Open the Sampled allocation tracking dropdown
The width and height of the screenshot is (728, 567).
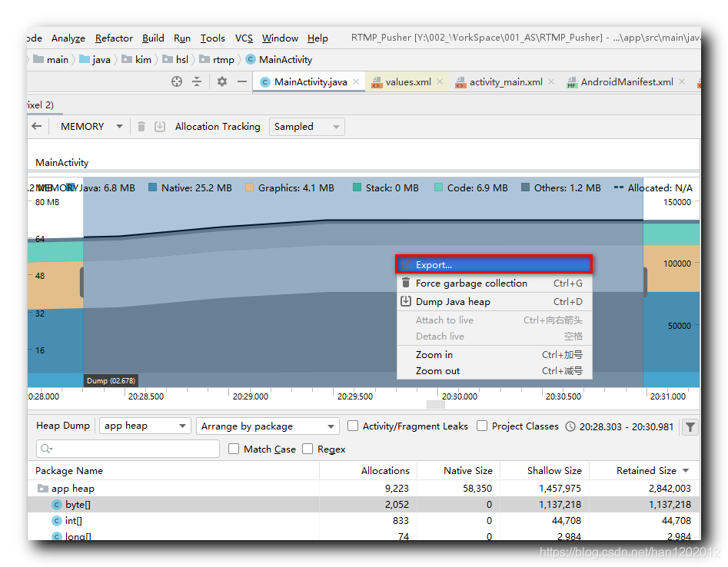[307, 127]
